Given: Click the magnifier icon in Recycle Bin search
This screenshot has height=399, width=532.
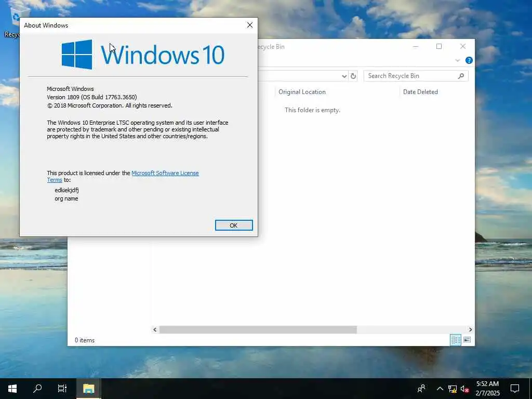Looking at the screenshot, I should click(461, 76).
